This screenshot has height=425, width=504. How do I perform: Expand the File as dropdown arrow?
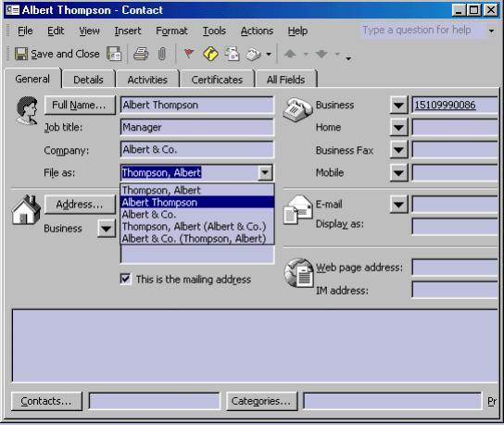click(265, 172)
